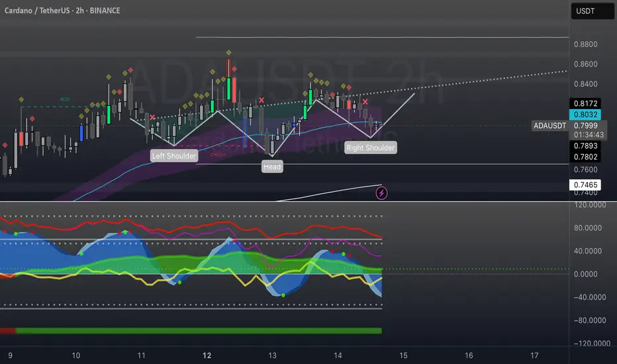Click date 15 on time axis
Viewport: 617px width, 364px height.
(403, 356)
